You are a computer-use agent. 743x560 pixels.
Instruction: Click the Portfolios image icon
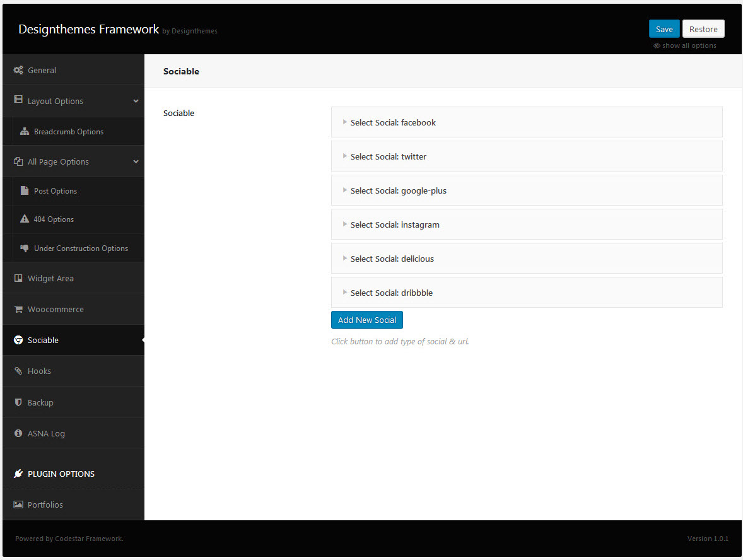pos(18,505)
